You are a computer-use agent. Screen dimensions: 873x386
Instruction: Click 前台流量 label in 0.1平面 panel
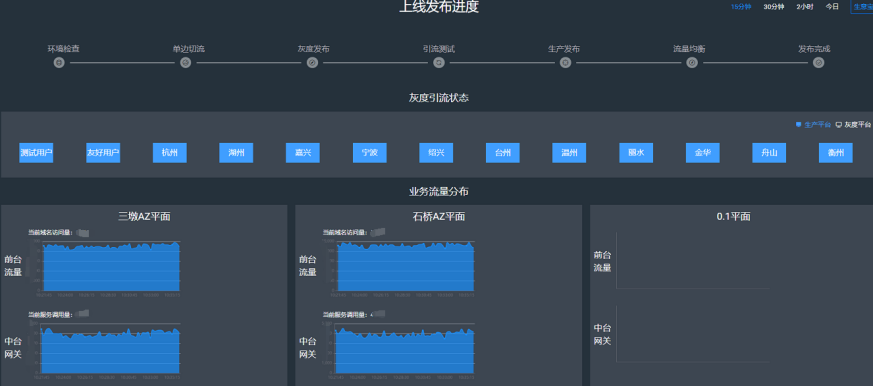pos(602,261)
